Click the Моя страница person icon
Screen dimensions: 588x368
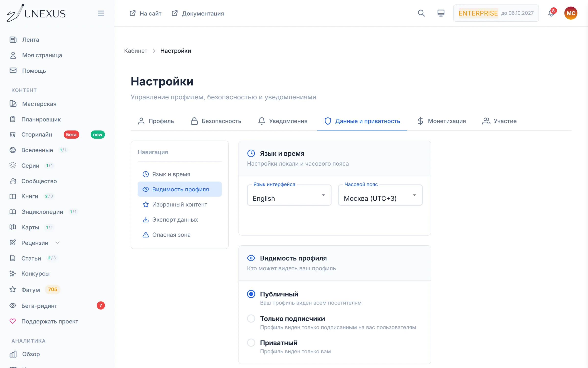(13, 55)
